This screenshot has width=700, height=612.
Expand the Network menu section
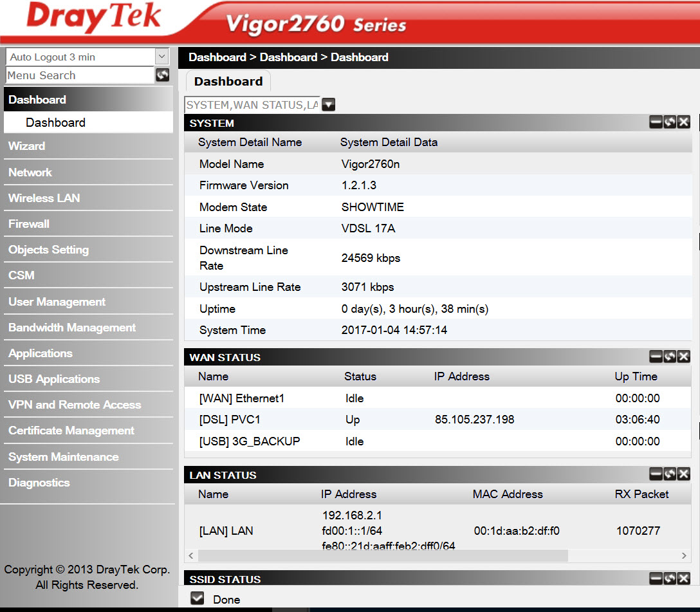point(30,172)
